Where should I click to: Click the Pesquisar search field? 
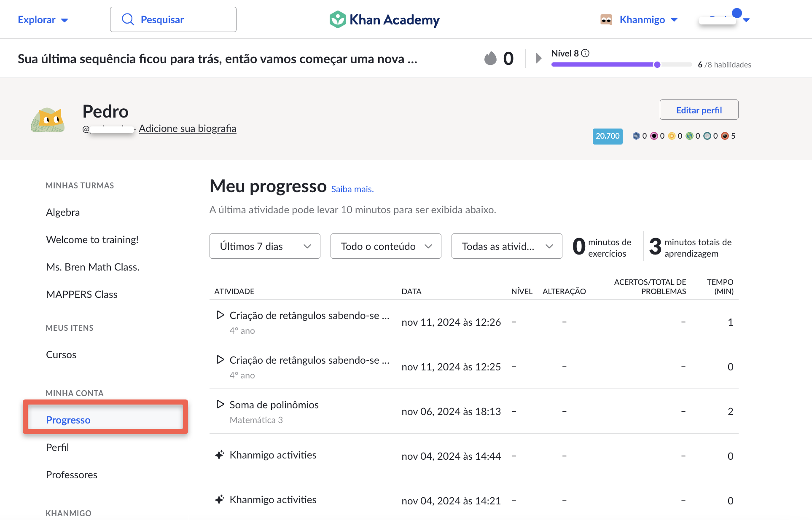pyautogui.click(x=173, y=19)
